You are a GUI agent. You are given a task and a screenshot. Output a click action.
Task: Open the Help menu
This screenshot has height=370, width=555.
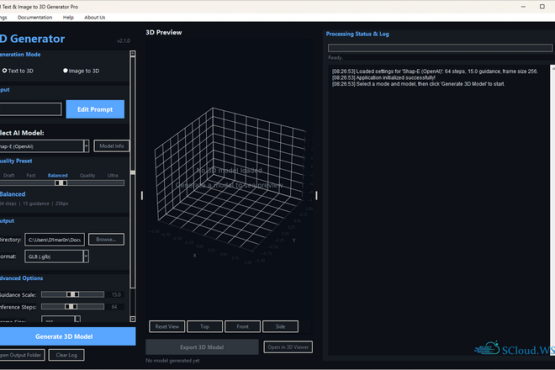pyautogui.click(x=68, y=17)
